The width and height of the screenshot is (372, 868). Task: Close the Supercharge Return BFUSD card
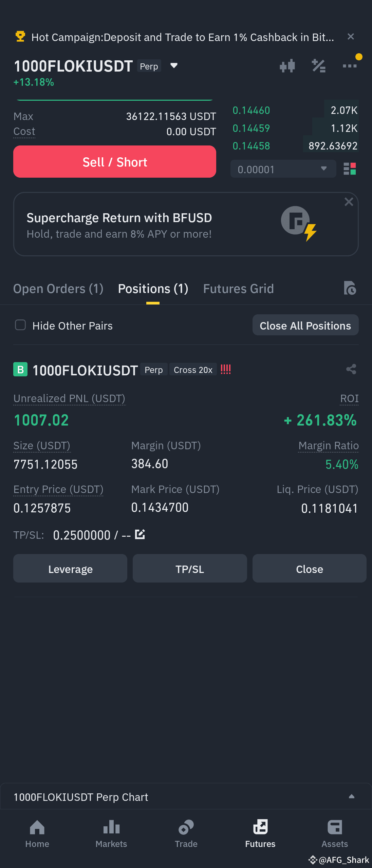pyautogui.click(x=349, y=202)
